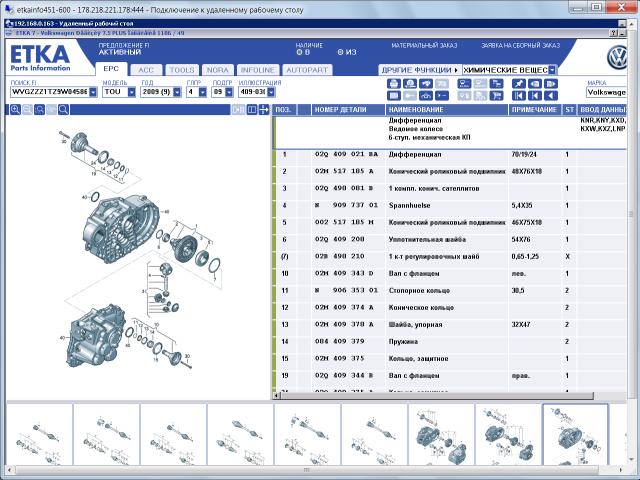Expand the МОДЕЛЬ dropdown showing TOU
Image resolution: width=640 pixels, height=480 pixels.
(131, 92)
